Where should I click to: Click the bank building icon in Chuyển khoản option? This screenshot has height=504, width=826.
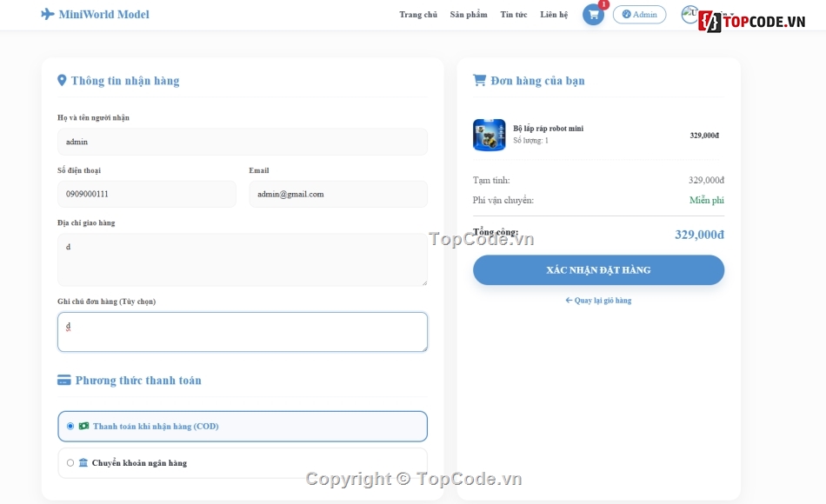pos(83,462)
